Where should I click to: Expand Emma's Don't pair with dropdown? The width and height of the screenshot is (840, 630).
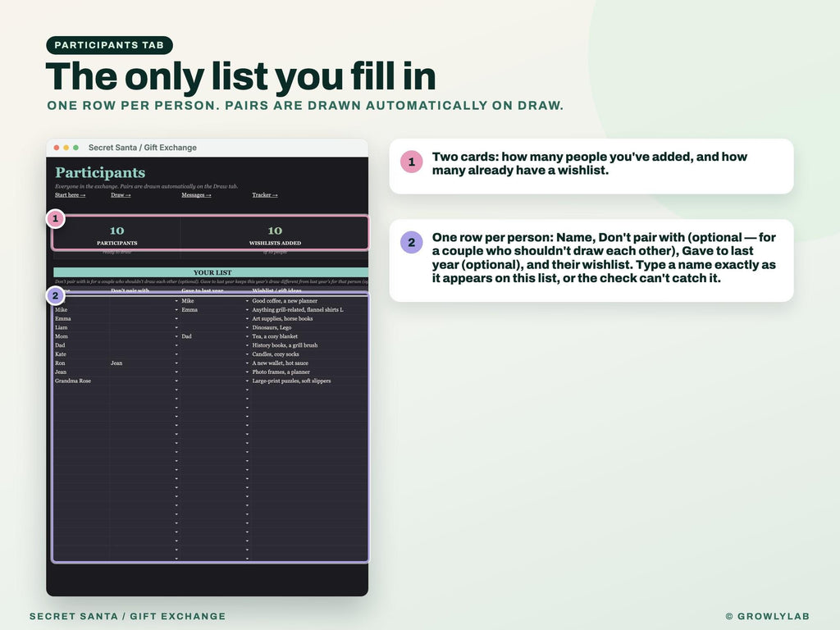(176, 319)
